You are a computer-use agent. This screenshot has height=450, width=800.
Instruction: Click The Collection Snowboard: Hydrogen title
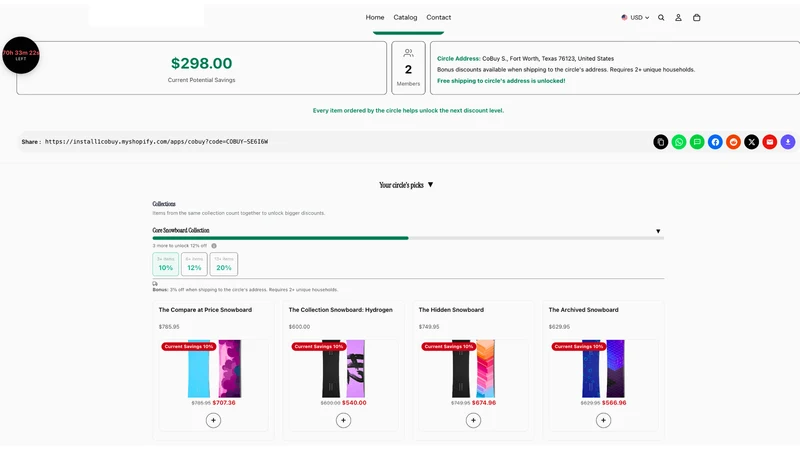341,310
